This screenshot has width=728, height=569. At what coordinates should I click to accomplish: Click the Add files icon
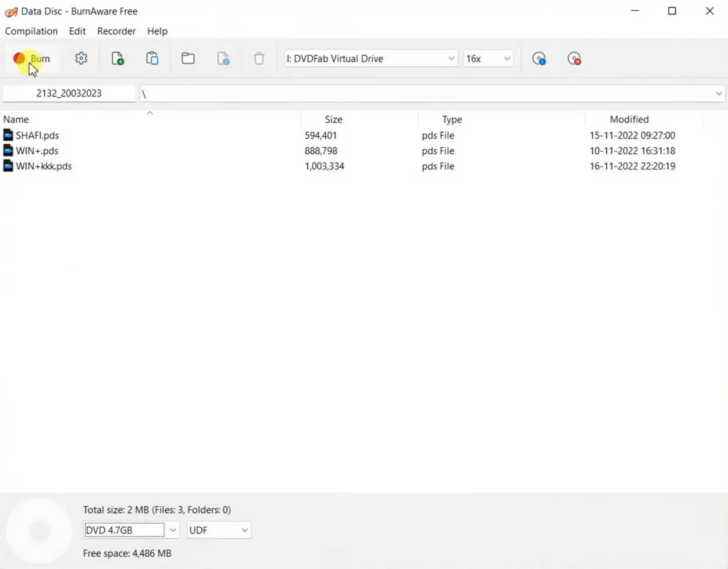pos(118,58)
